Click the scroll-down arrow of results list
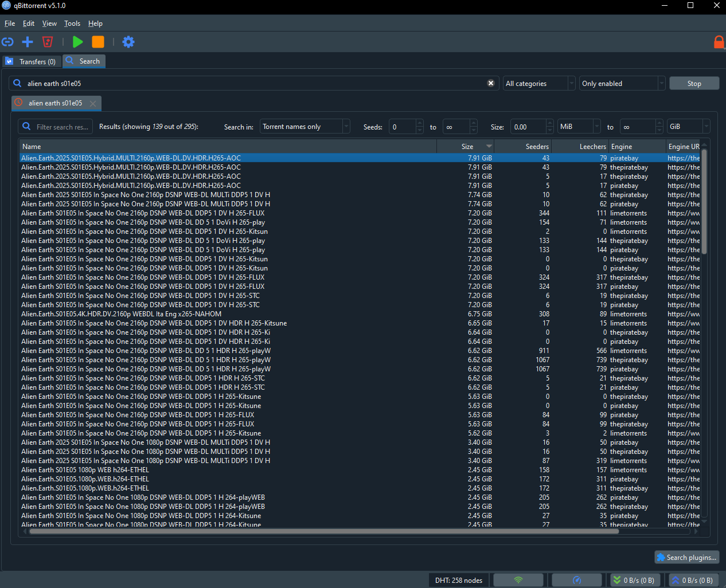The width and height of the screenshot is (726, 588). tap(705, 522)
